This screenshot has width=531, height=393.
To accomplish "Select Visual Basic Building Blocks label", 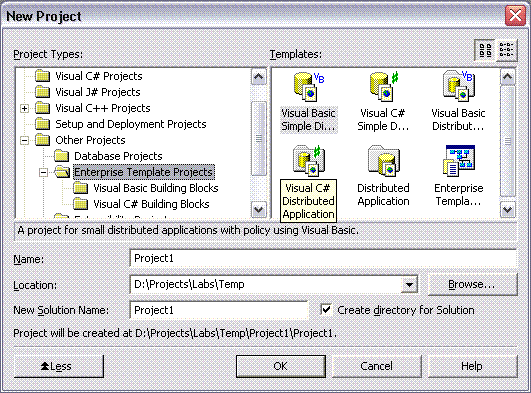I will coord(156,188).
